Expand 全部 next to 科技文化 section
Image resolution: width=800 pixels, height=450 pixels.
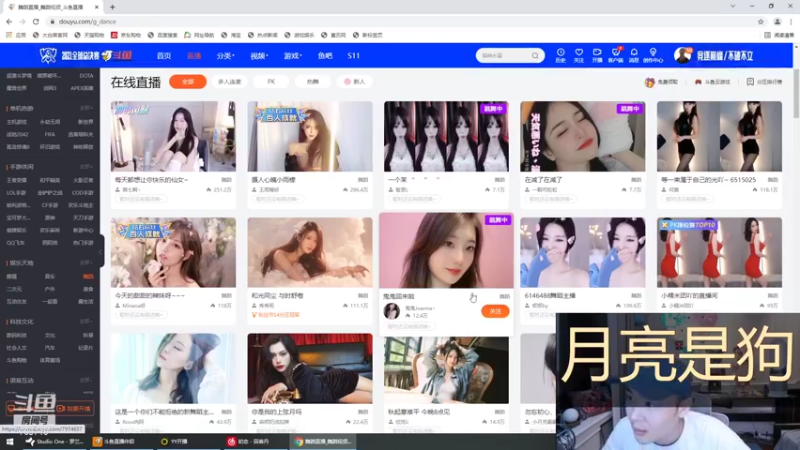point(86,321)
